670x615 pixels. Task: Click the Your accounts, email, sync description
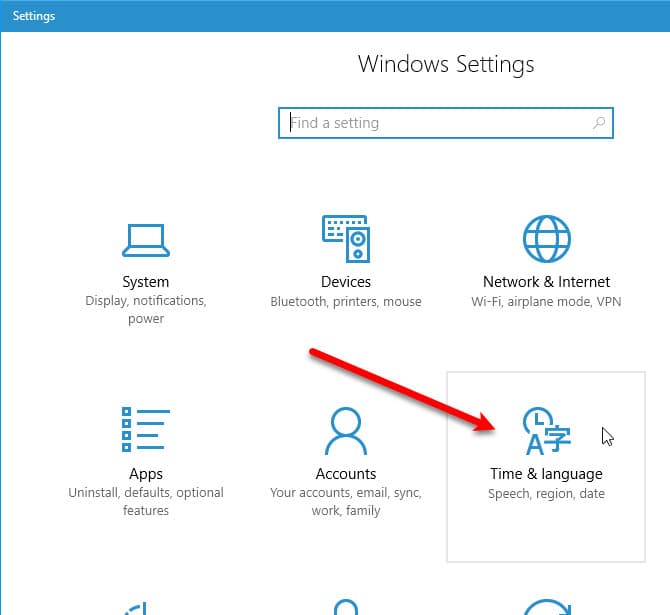(346, 493)
